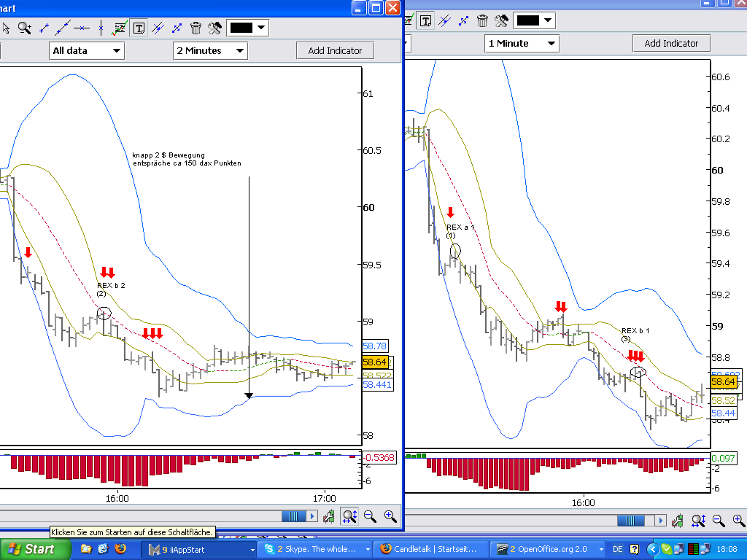The width and height of the screenshot is (747, 560).
Task: Open Skype taskbar item
Action: coord(314,549)
